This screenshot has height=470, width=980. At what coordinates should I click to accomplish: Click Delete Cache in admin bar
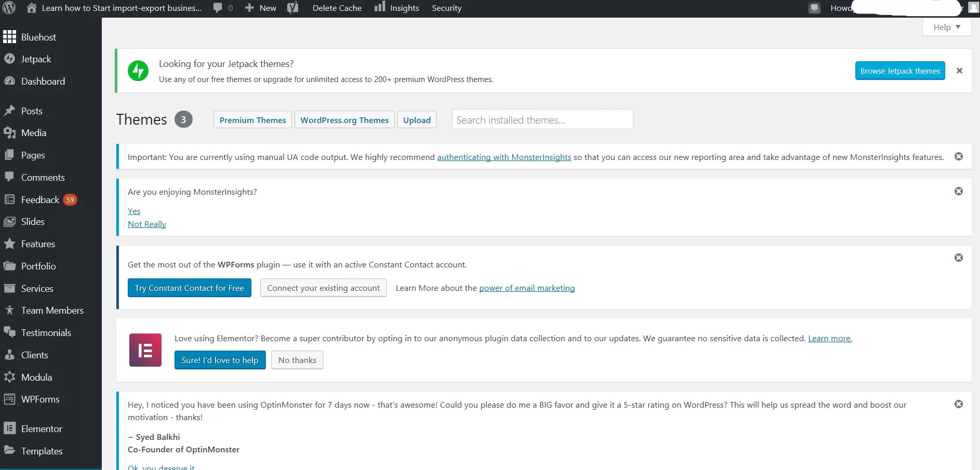click(337, 8)
